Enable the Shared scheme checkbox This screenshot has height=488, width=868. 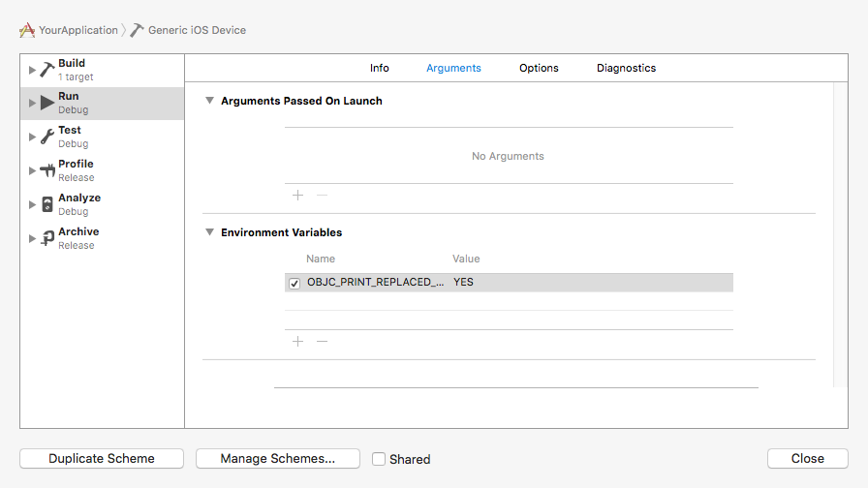tap(379, 459)
